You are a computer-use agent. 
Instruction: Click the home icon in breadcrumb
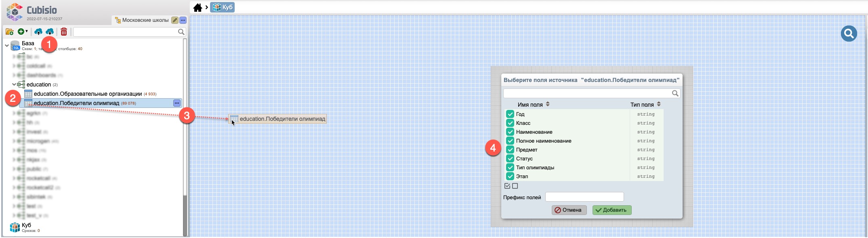(198, 8)
